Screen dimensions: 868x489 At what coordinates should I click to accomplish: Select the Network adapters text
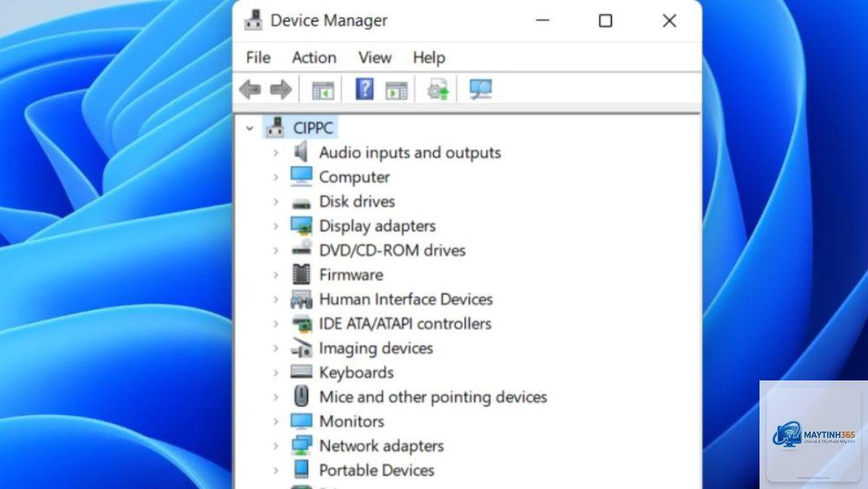[x=381, y=446]
